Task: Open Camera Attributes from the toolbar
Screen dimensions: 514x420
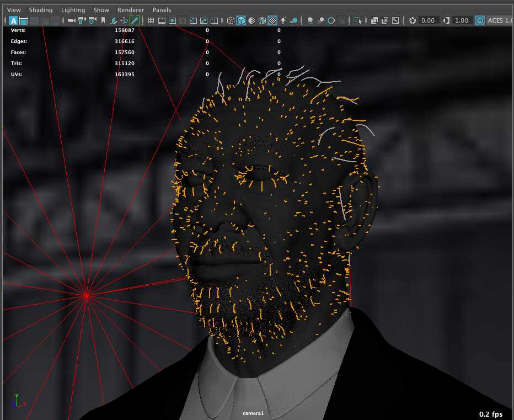Action: click(x=92, y=20)
